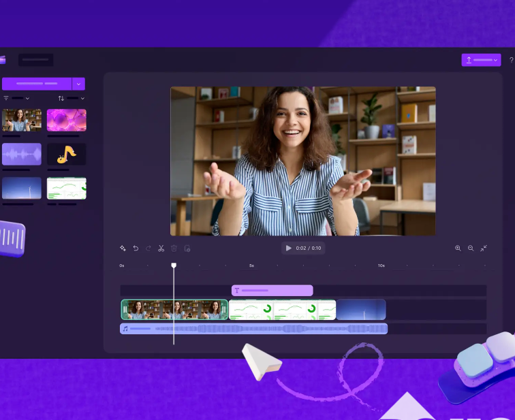This screenshot has width=515, height=420.
Task: Play the video preview
Action: pos(289,248)
